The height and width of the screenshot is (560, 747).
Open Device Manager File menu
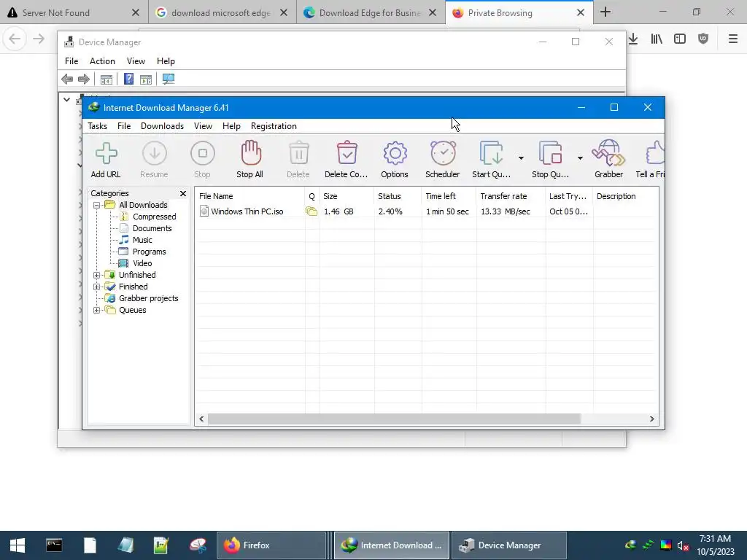pyautogui.click(x=71, y=61)
